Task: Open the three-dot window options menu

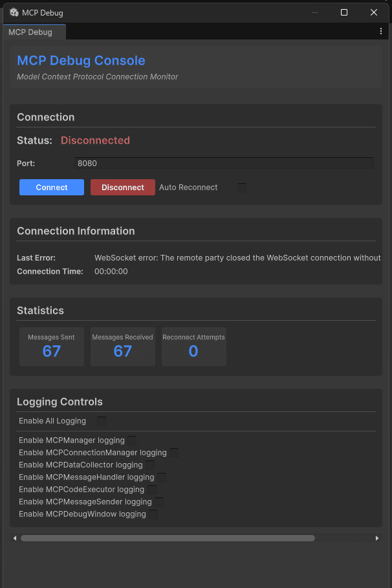Action: pyautogui.click(x=381, y=32)
